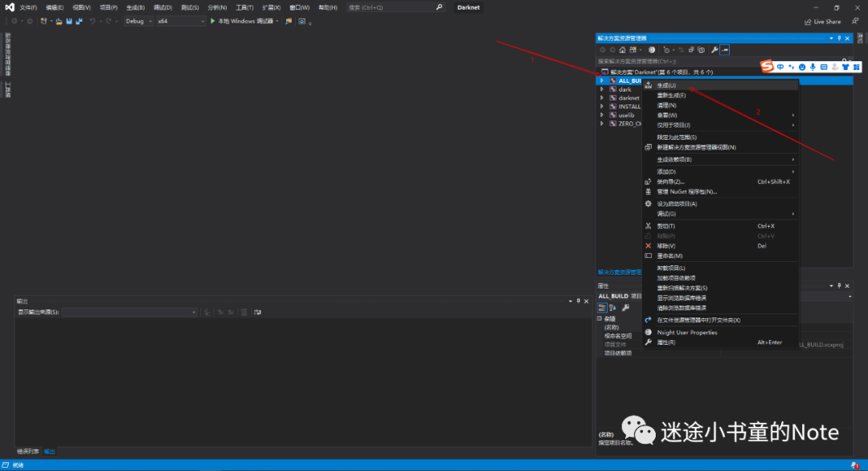This screenshot has width=868, height=471.
Task: Open the 显示输出来源 dropdown in Output panel
Action: tap(129, 313)
